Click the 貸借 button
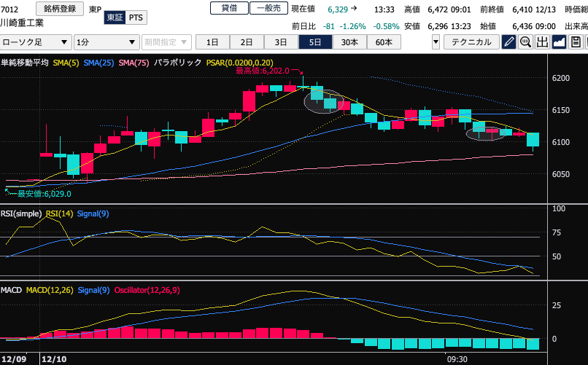Viewport: 588px width, 365px height. 228,9
